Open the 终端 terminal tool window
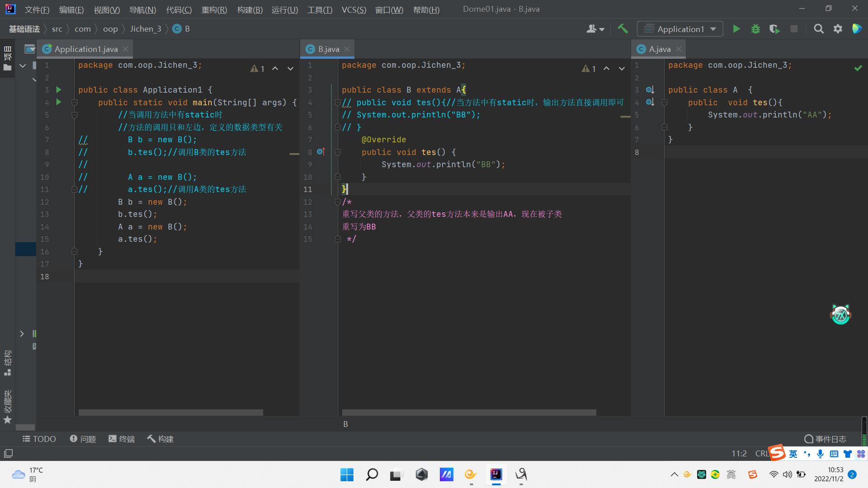Image resolution: width=868 pixels, height=488 pixels. pos(122,439)
